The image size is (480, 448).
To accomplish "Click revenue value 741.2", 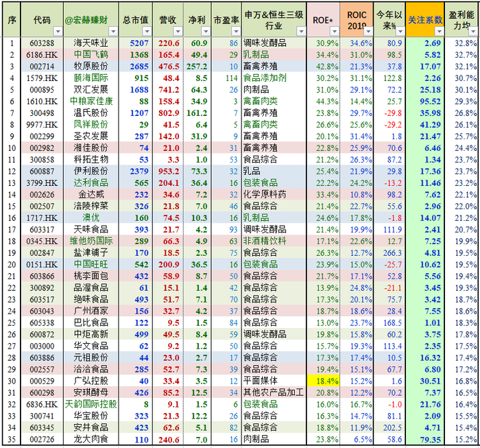I will 169,90.
